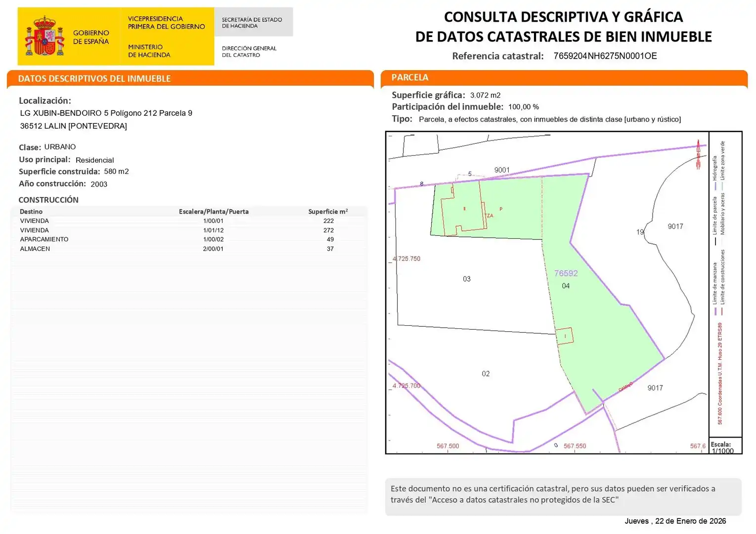Select the Año construcción value '2003'
756x534 pixels.
tap(99, 184)
